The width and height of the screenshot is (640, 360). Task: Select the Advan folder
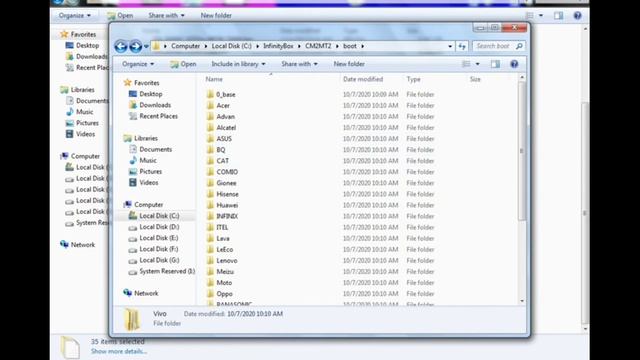pyautogui.click(x=220, y=116)
